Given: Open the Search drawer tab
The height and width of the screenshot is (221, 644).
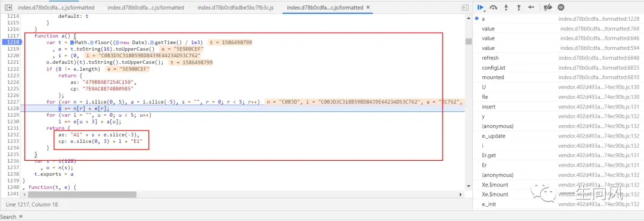Looking at the screenshot, I should 8,216.
